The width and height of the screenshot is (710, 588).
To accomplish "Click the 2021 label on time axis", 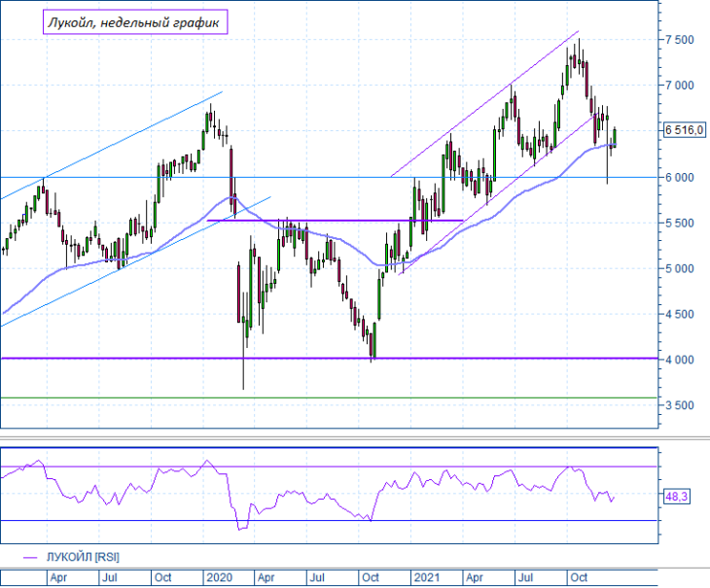I will tap(427, 577).
